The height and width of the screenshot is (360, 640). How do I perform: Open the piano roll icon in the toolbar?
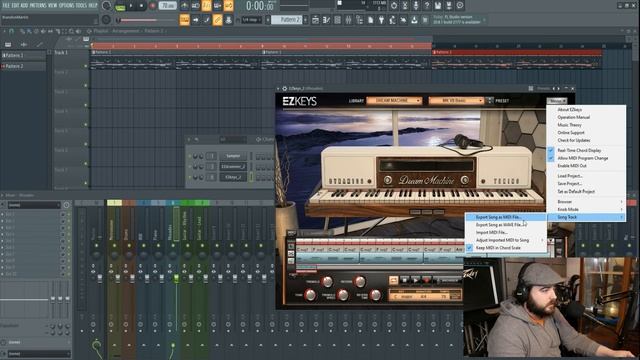(327, 20)
